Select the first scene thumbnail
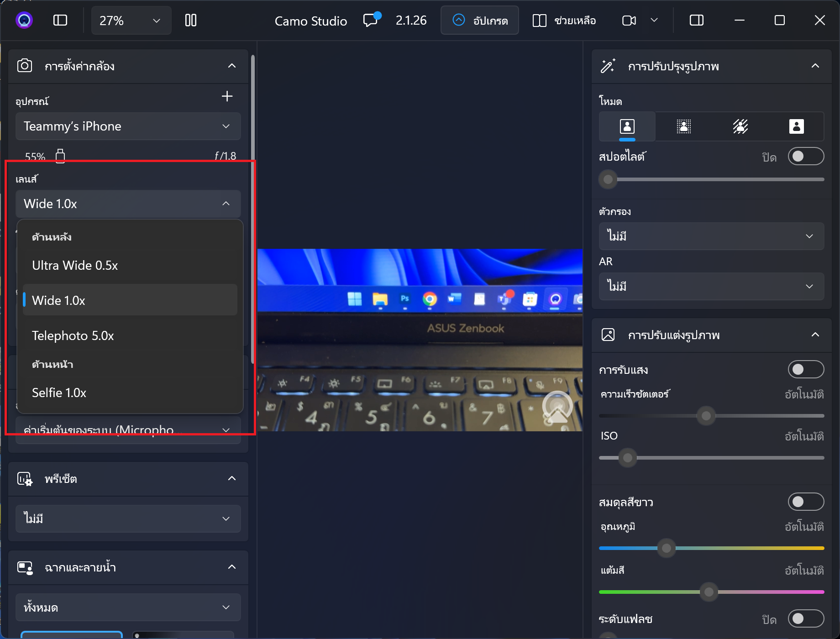 point(72,634)
